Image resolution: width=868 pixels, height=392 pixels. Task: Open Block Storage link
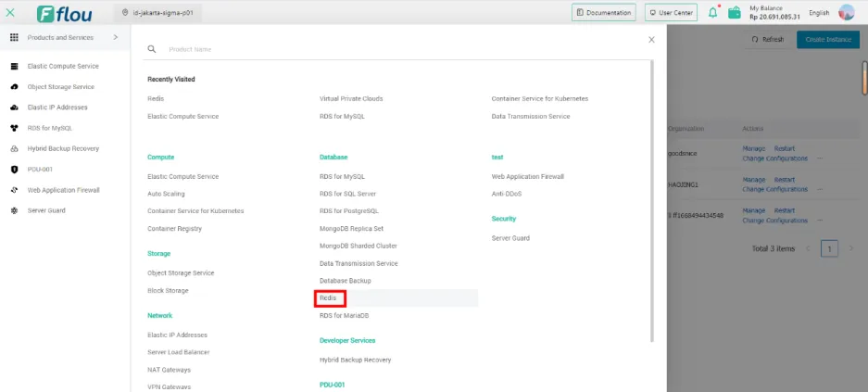[168, 291]
